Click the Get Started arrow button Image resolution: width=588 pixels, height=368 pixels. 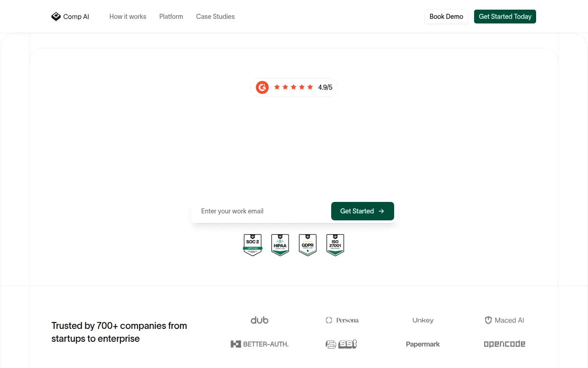click(x=362, y=211)
